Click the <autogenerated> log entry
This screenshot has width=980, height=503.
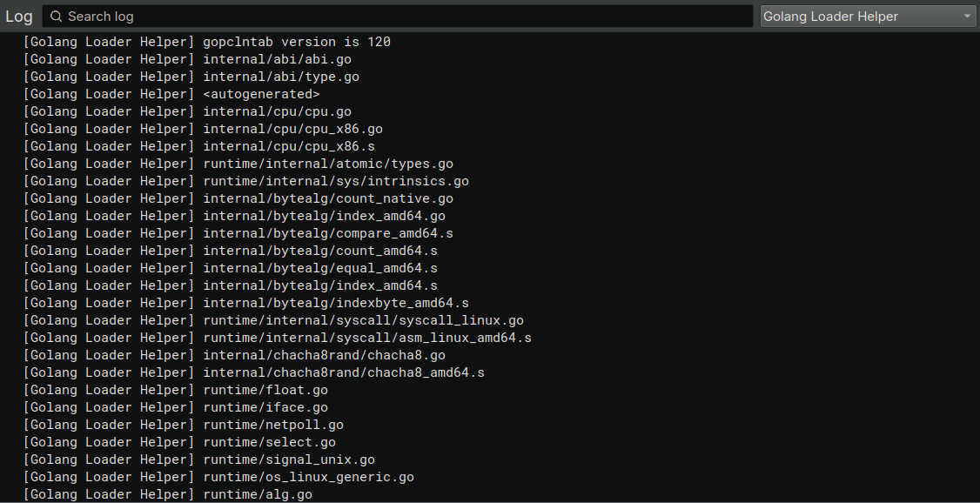(x=171, y=94)
